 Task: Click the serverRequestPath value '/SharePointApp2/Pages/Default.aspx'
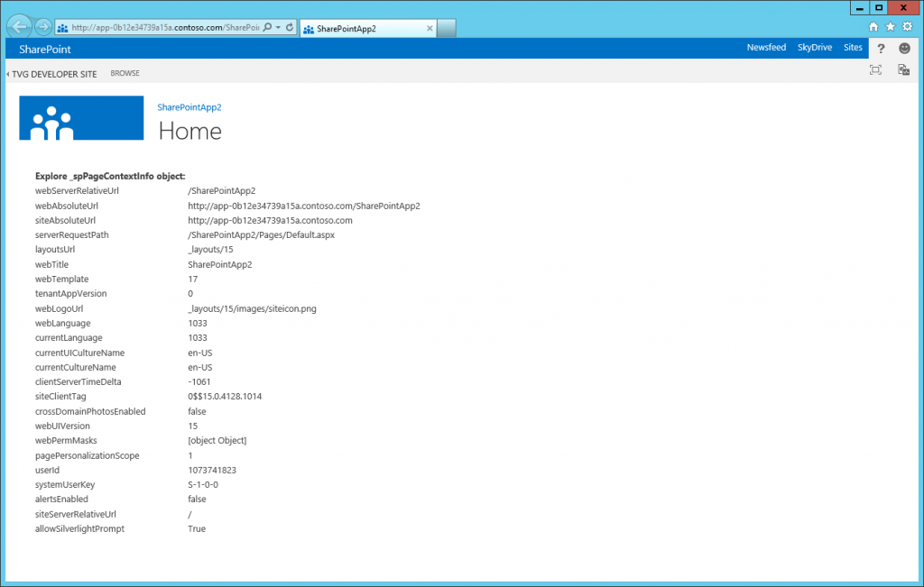[261, 235]
